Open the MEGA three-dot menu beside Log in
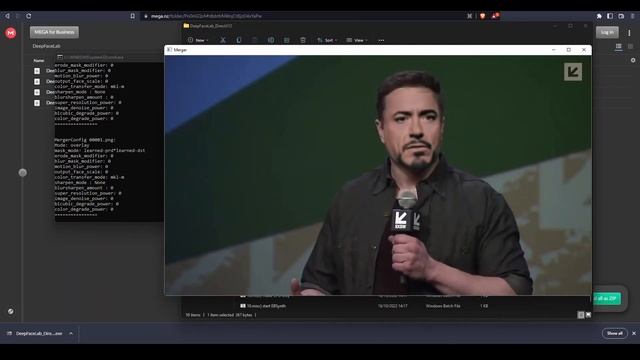 [x=629, y=32]
